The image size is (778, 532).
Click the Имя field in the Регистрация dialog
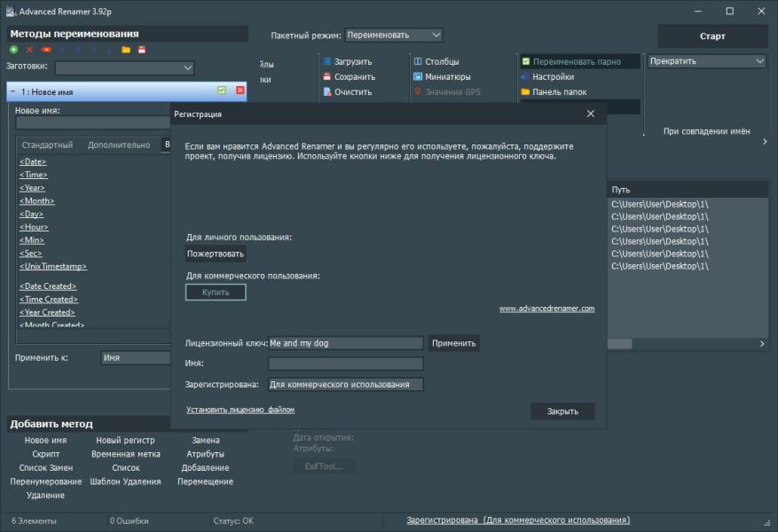point(346,364)
